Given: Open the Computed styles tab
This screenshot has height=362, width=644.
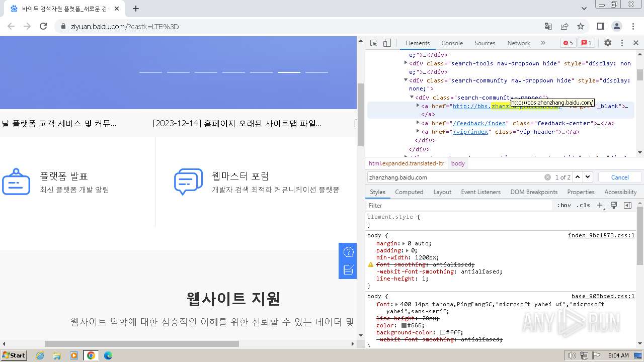Looking at the screenshot, I should click(x=409, y=192).
